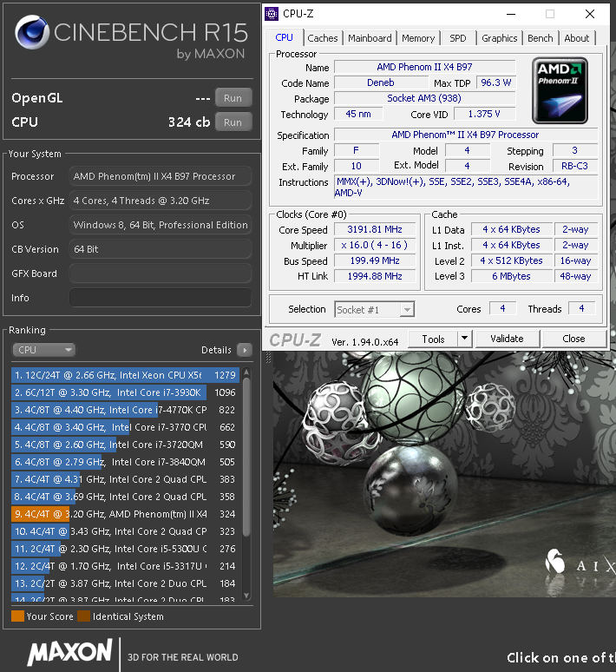Click the Technology 45 nm value
The image size is (616, 672).
(358, 114)
